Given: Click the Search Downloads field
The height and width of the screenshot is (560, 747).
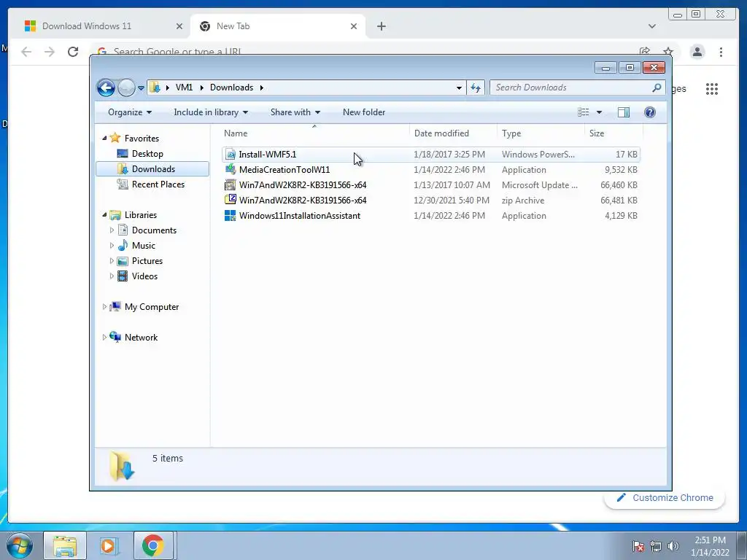Looking at the screenshot, I should pos(578,87).
